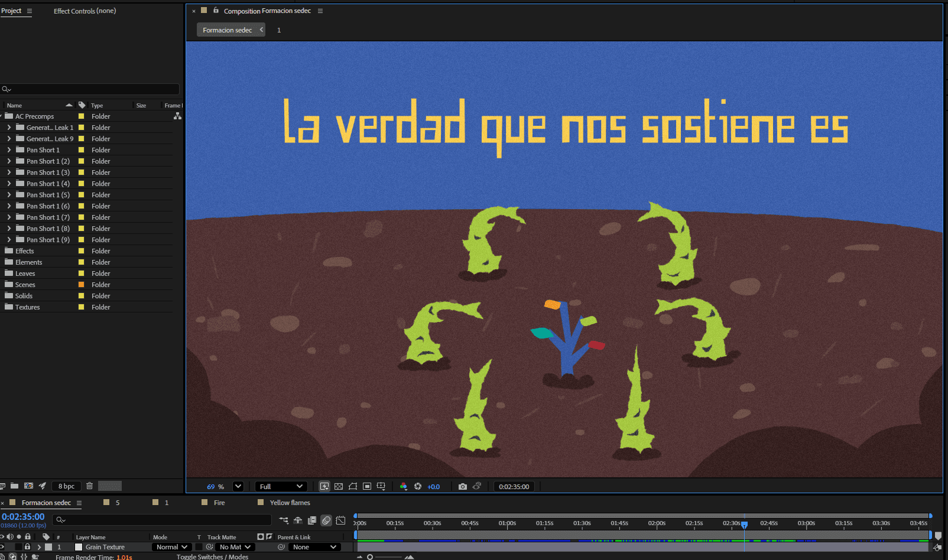Toggle Grain Texture layer visibility eye

coord(2,547)
